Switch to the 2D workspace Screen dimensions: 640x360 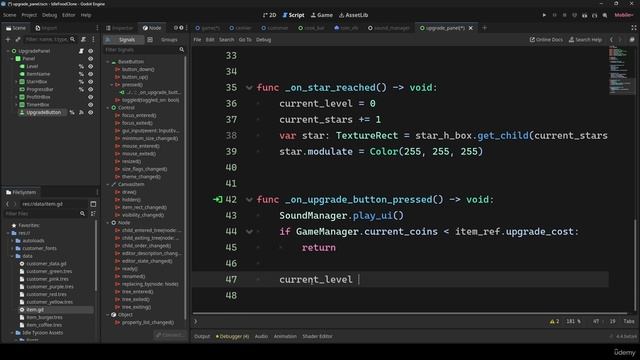[x=269, y=15]
